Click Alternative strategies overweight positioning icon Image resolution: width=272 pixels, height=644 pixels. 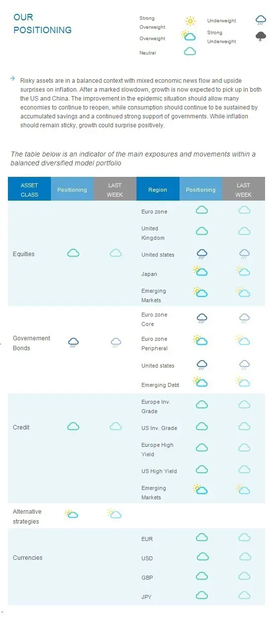coord(72,514)
